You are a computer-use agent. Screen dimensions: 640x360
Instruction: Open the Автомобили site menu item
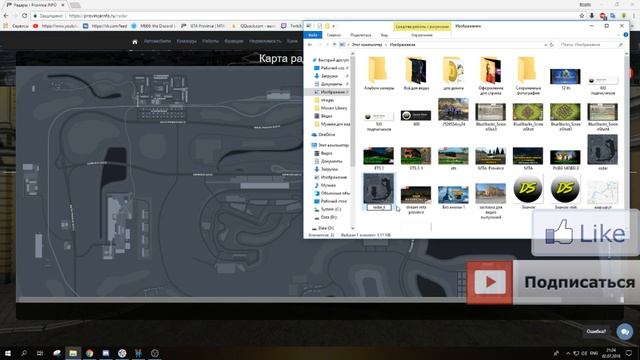point(158,41)
